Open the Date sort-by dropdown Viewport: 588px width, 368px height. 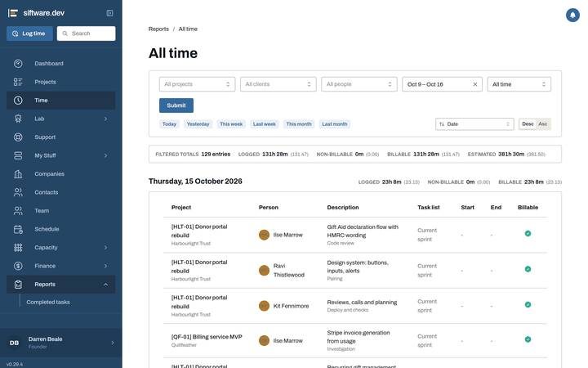pos(474,124)
